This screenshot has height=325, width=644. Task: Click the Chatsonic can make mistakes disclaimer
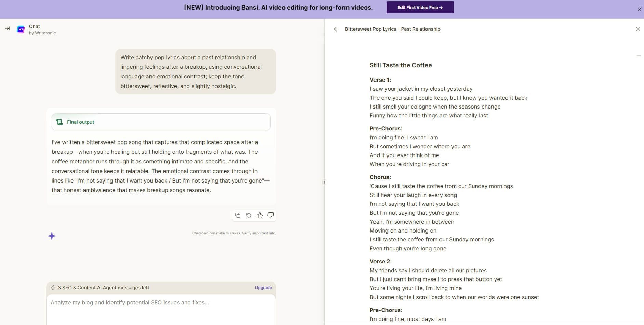pyautogui.click(x=234, y=233)
